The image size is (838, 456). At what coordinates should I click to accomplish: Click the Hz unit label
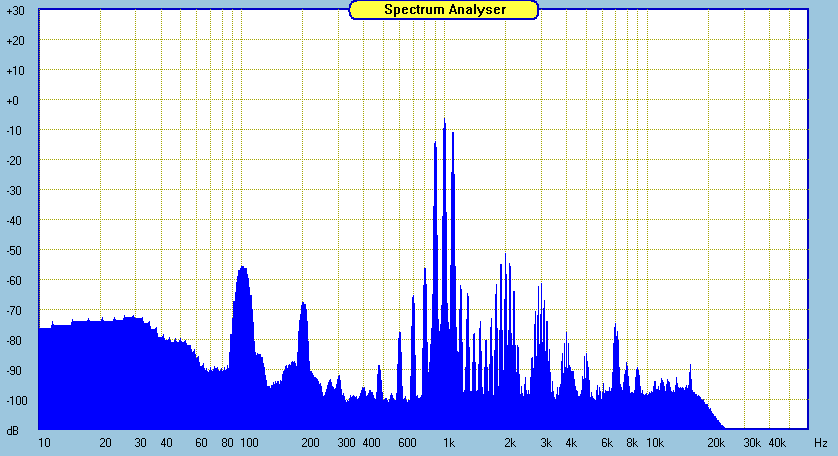[x=820, y=442]
